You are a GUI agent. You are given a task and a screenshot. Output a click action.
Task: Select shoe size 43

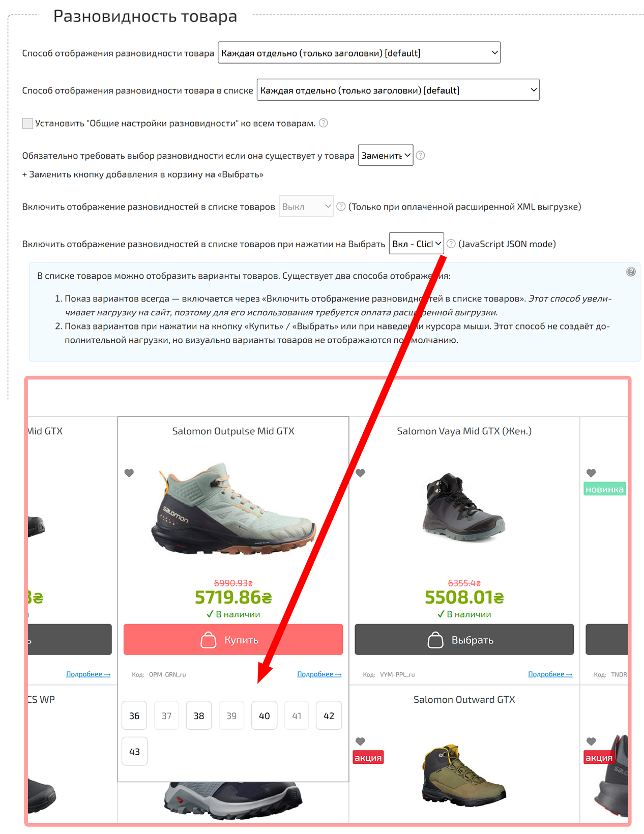(134, 752)
